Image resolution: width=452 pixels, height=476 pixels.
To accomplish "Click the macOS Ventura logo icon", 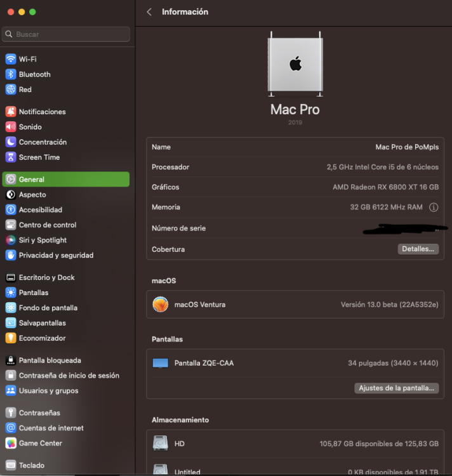I will [x=160, y=304].
